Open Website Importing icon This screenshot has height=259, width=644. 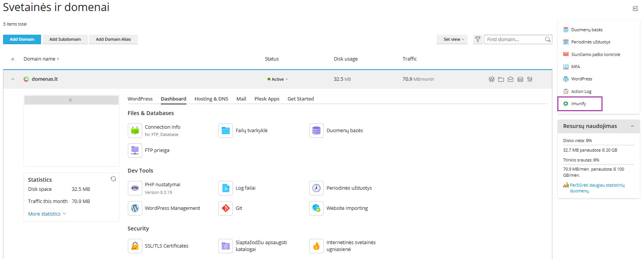[x=316, y=208]
